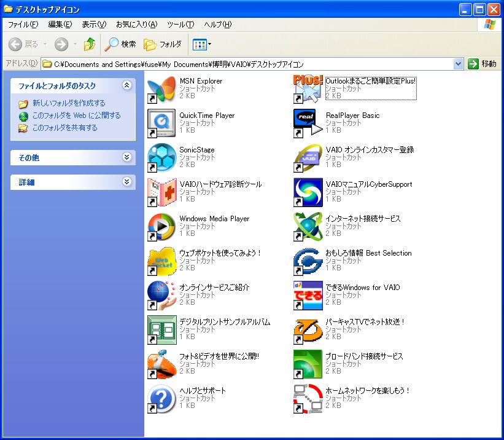Select the フォト&ビデオを世界に公開 shortcut icon
The height and width of the screenshot is (440, 504).
[x=161, y=364]
